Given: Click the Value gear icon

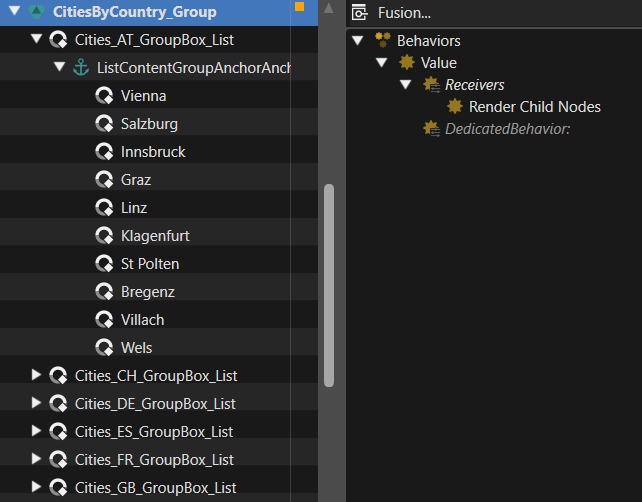Looking at the screenshot, I should pos(407,62).
